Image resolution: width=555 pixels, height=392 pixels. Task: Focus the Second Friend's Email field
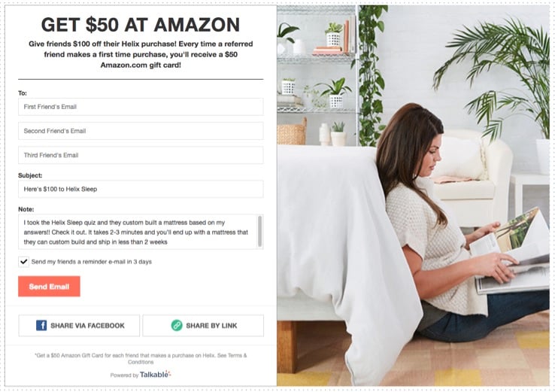pyautogui.click(x=141, y=131)
